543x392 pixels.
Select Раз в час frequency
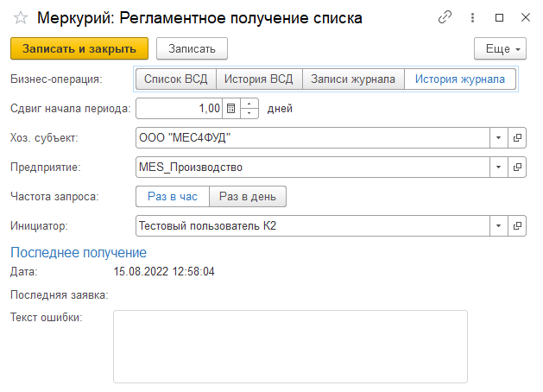pos(173,197)
